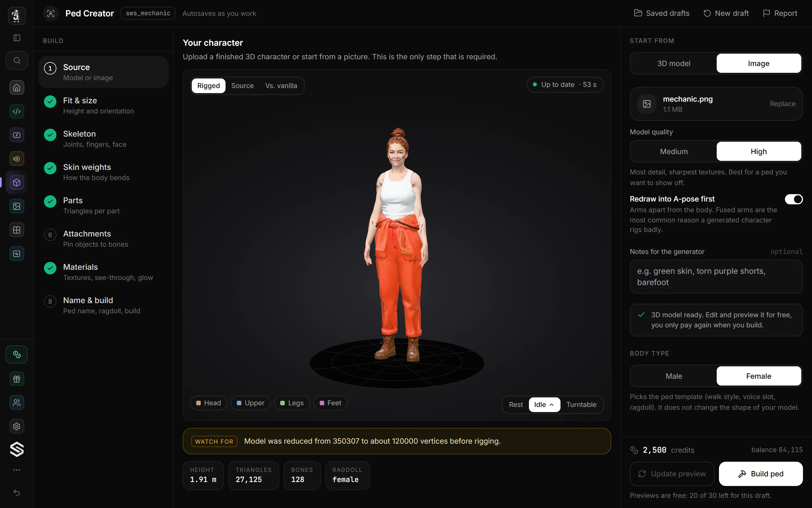The image size is (812, 508).
Task: Open the Skeleton build step
Action: [103, 139]
